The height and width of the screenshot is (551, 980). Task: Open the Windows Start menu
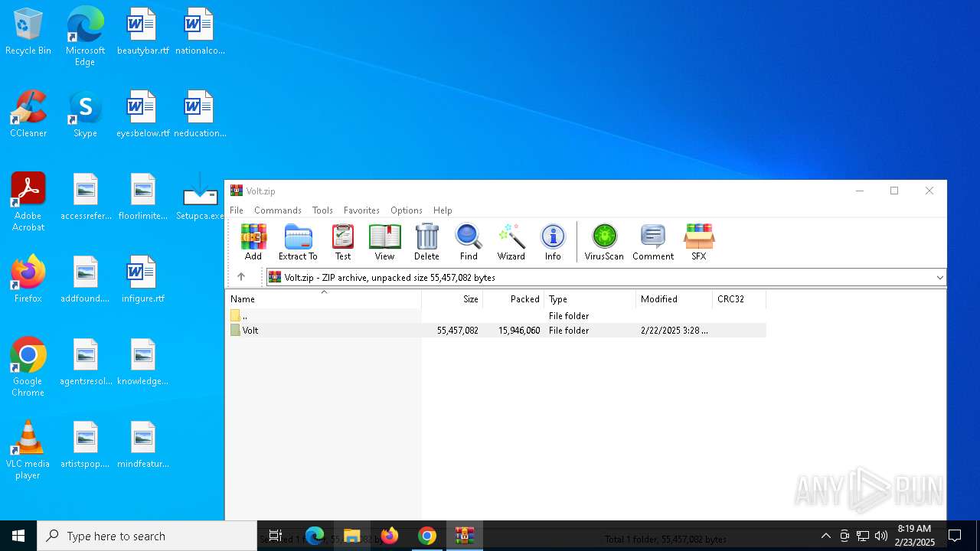coord(18,536)
